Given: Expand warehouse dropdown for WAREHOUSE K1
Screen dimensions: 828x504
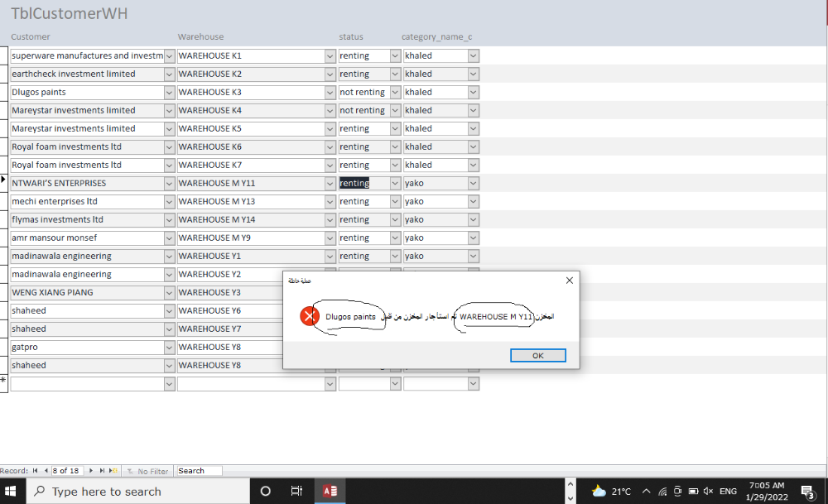Looking at the screenshot, I should [x=330, y=56].
